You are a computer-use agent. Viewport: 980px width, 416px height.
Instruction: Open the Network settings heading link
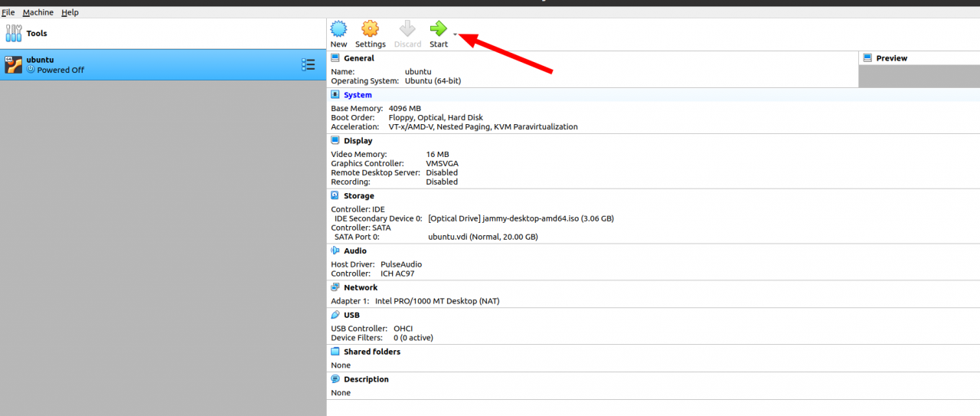[361, 287]
